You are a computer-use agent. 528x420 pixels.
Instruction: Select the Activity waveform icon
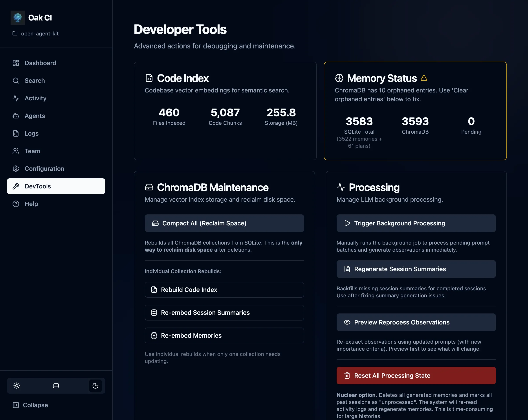tap(16, 98)
